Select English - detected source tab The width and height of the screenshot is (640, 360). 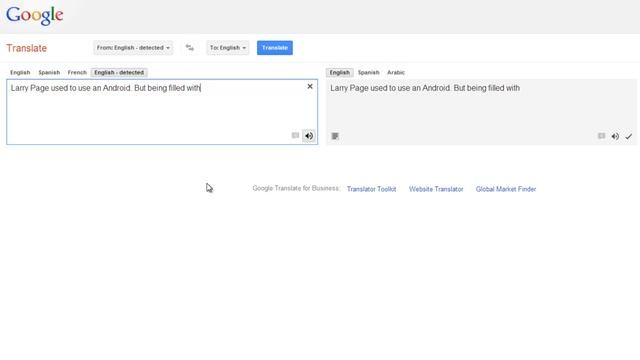coord(119,72)
